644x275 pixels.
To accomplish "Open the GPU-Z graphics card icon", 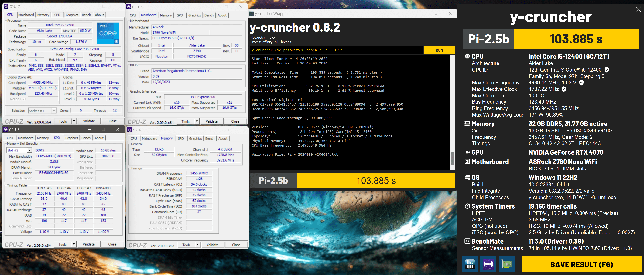I will coord(507,264).
